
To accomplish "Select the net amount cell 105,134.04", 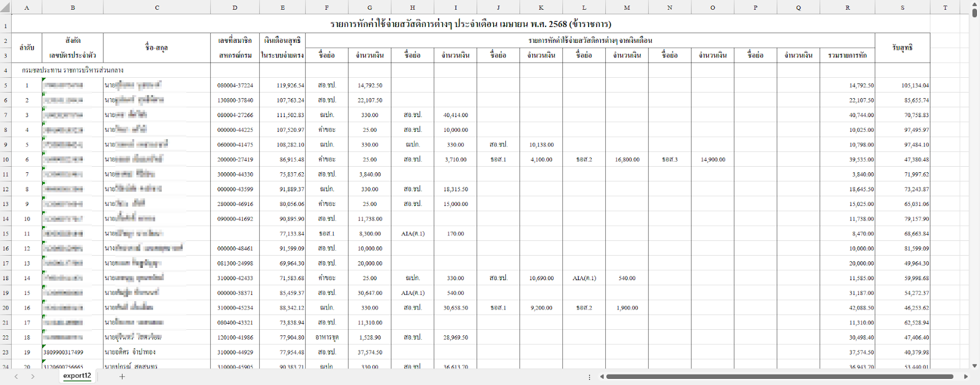I will point(903,85).
